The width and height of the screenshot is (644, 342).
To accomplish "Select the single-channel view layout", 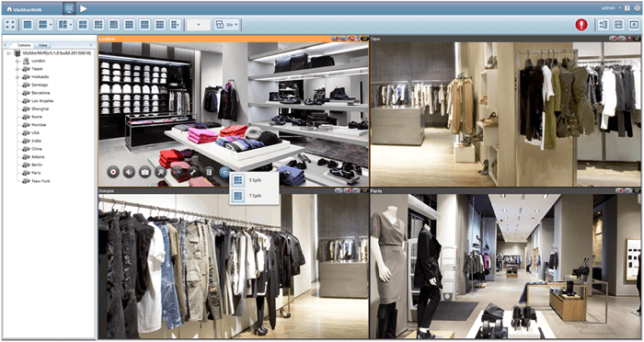I will pos(28,25).
